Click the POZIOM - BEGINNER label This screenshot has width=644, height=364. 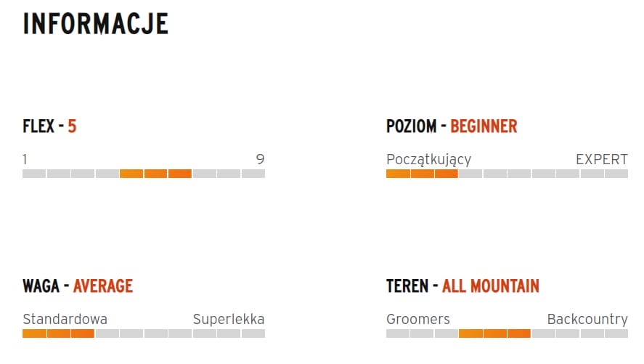tap(452, 126)
